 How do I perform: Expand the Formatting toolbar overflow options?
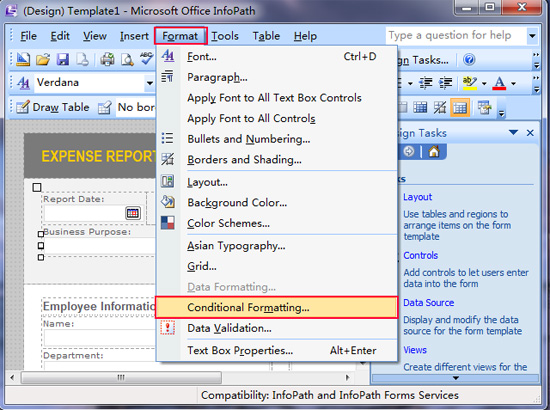point(536,84)
